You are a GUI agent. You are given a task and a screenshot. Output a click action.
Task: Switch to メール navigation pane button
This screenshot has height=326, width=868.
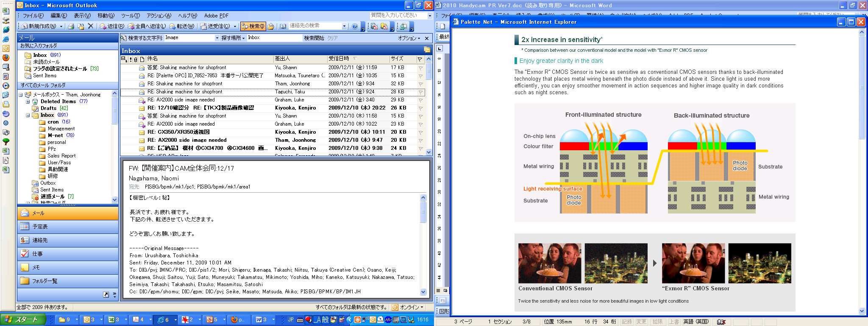68,213
